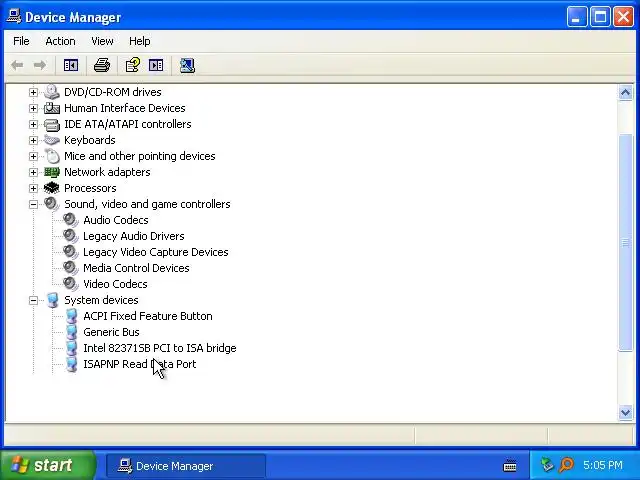Click icon beside Legacy Video Capture Devices
Image resolution: width=640 pixels, height=480 pixels.
[x=71, y=252]
